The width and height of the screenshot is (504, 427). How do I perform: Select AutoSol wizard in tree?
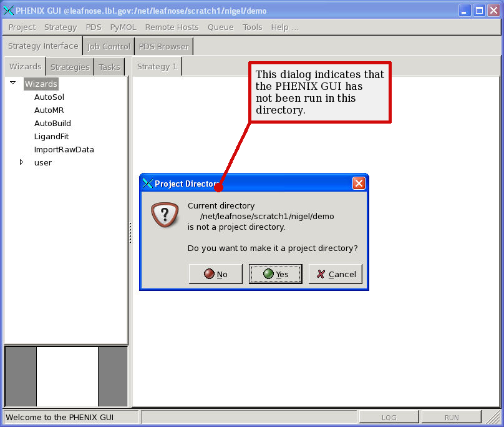[49, 97]
